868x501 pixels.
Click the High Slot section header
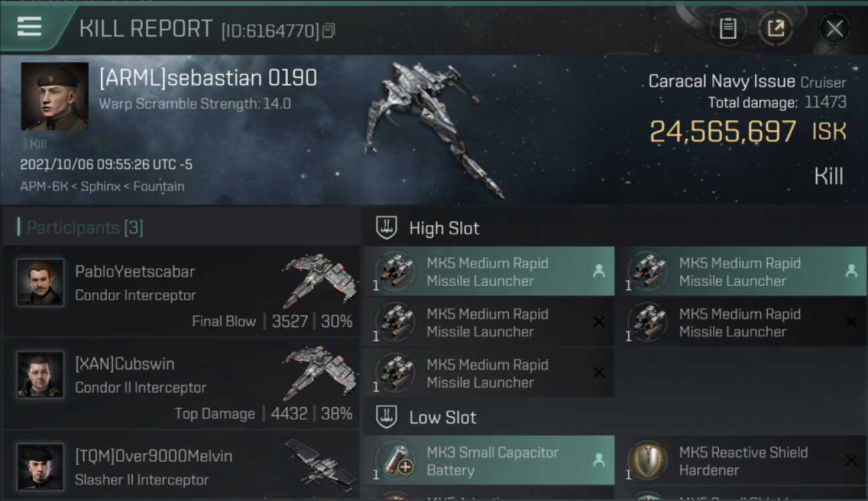pos(444,228)
